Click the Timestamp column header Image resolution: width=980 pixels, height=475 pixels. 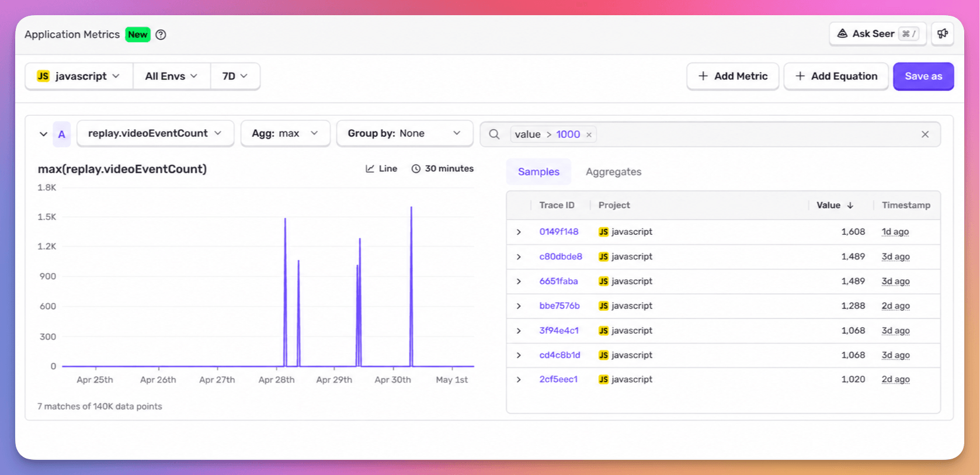(x=906, y=205)
